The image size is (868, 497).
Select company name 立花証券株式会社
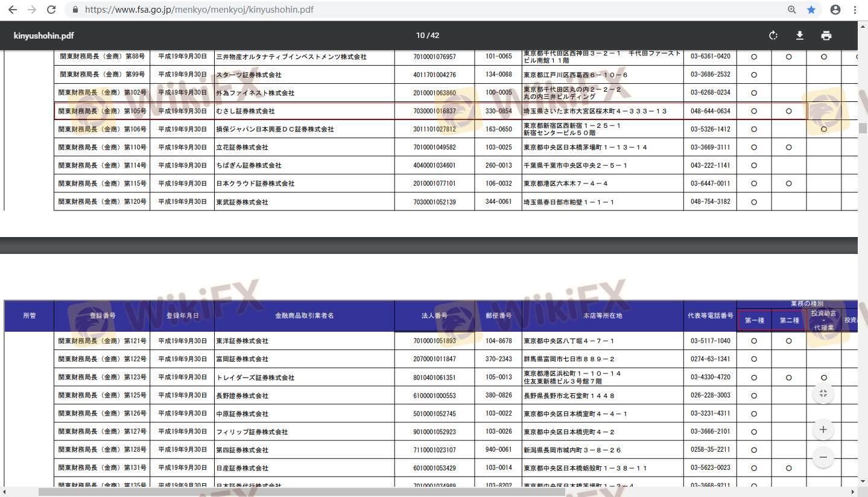click(x=242, y=147)
